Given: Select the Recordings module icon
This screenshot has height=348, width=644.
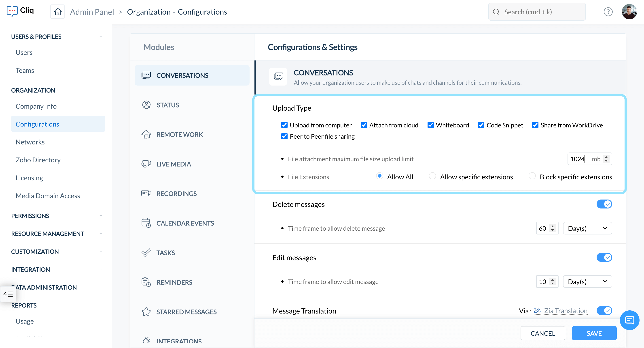Looking at the screenshot, I should [x=146, y=193].
